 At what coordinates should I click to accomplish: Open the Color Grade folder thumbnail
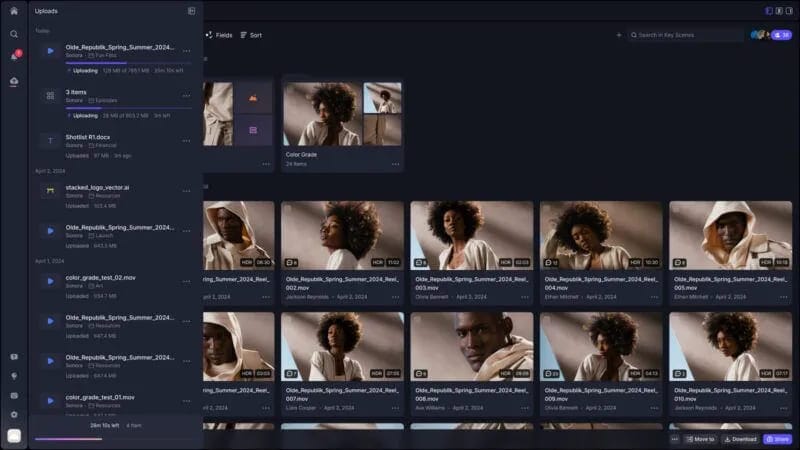coord(342,113)
